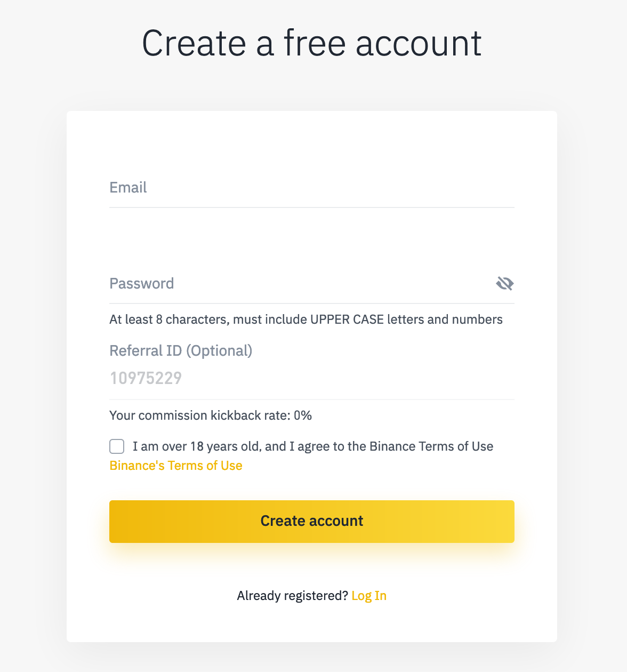Open Binance's Terms of Use link
The height and width of the screenshot is (672, 627).
pos(176,466)
